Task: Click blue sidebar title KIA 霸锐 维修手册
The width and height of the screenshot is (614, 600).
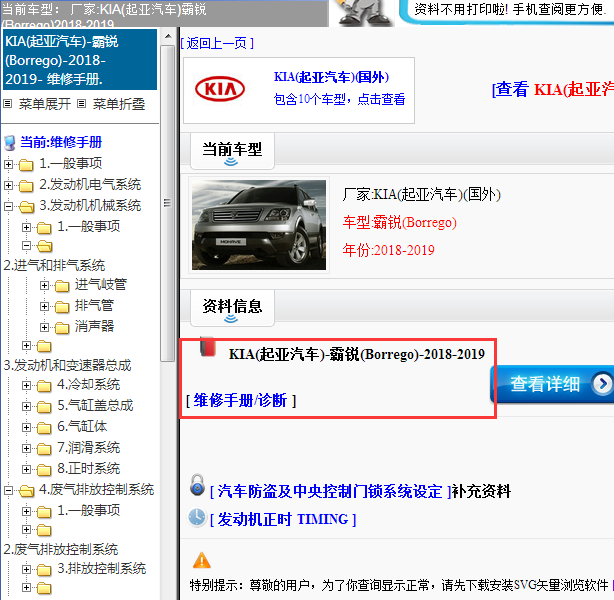Action: pos(79,60)
